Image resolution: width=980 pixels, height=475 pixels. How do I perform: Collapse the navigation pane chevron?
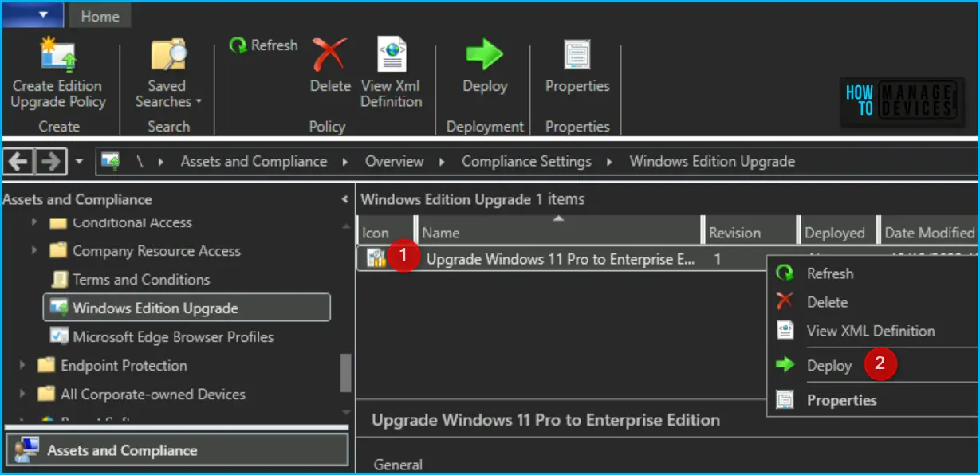click(344, 199)
